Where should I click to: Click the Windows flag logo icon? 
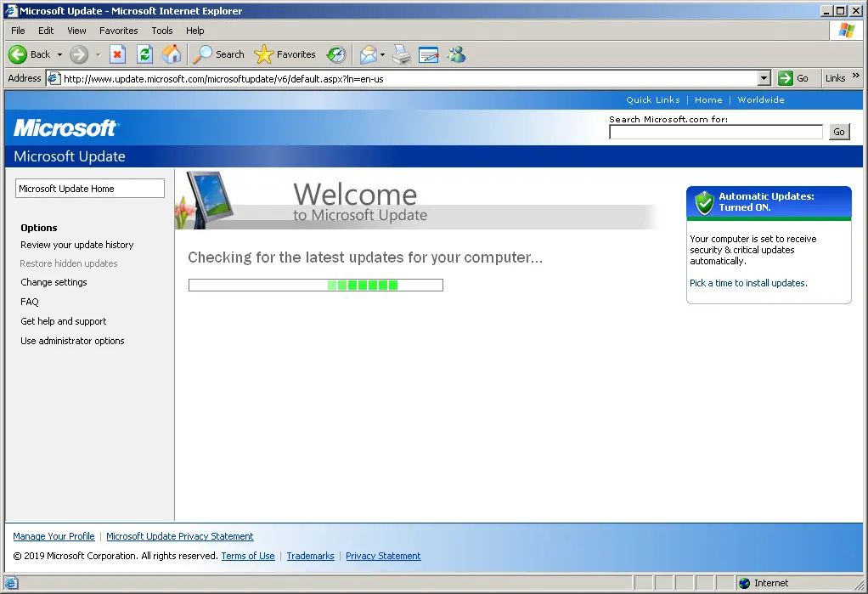point(847,31)
